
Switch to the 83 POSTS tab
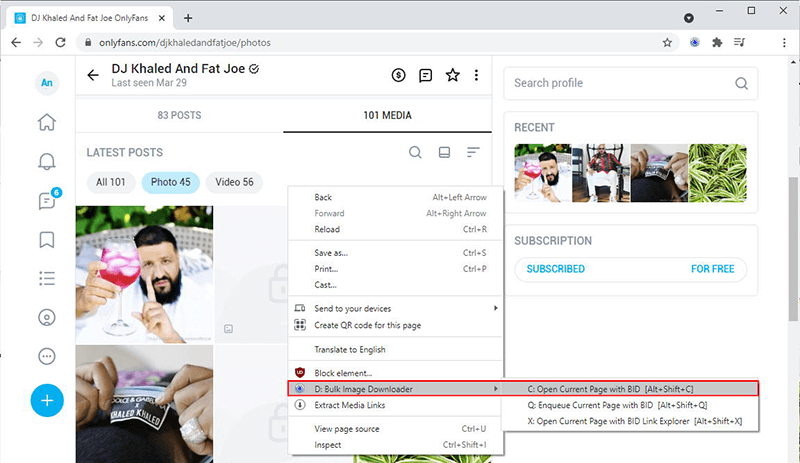click(x=179, y=115)
